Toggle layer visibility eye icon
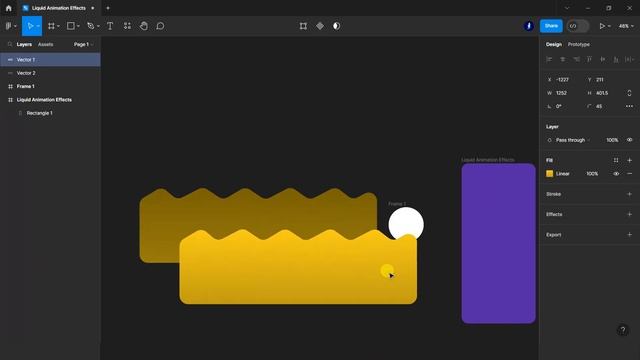640x360 pixels. (629, 140)
